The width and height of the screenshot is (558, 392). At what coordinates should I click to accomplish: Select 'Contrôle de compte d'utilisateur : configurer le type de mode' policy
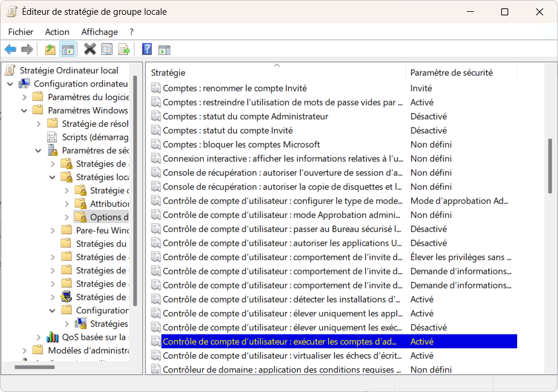283,201
